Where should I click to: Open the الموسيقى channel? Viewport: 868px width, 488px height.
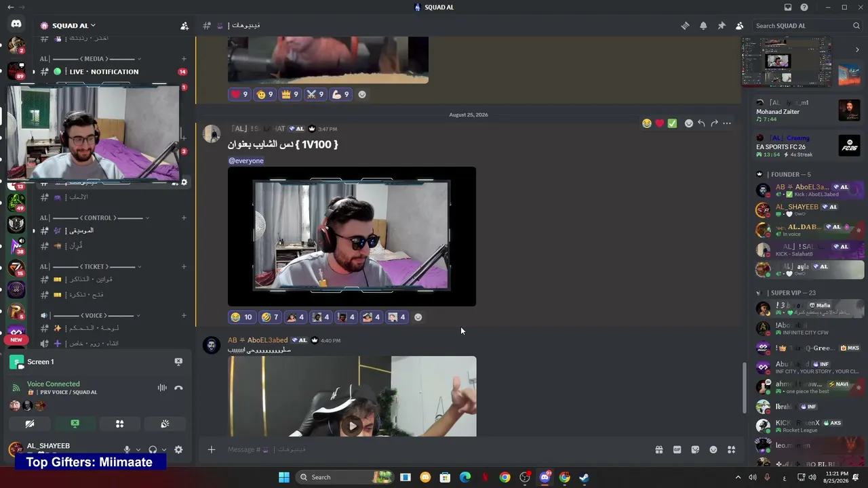click(x=112, y=230)
